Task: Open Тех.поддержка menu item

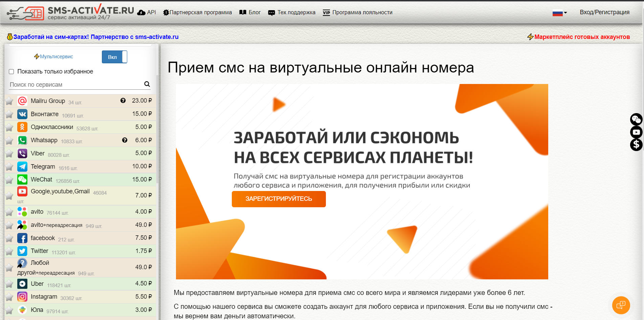Action: 292,13
